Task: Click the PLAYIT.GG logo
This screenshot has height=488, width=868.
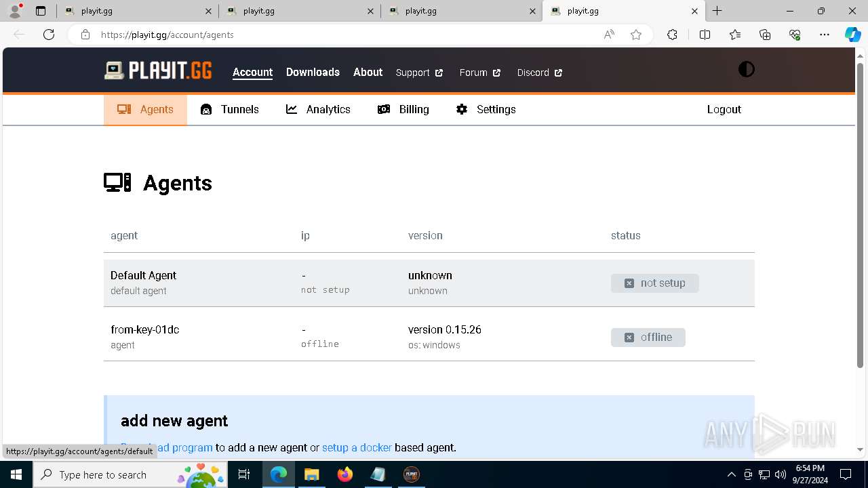Action: [158, 70]
